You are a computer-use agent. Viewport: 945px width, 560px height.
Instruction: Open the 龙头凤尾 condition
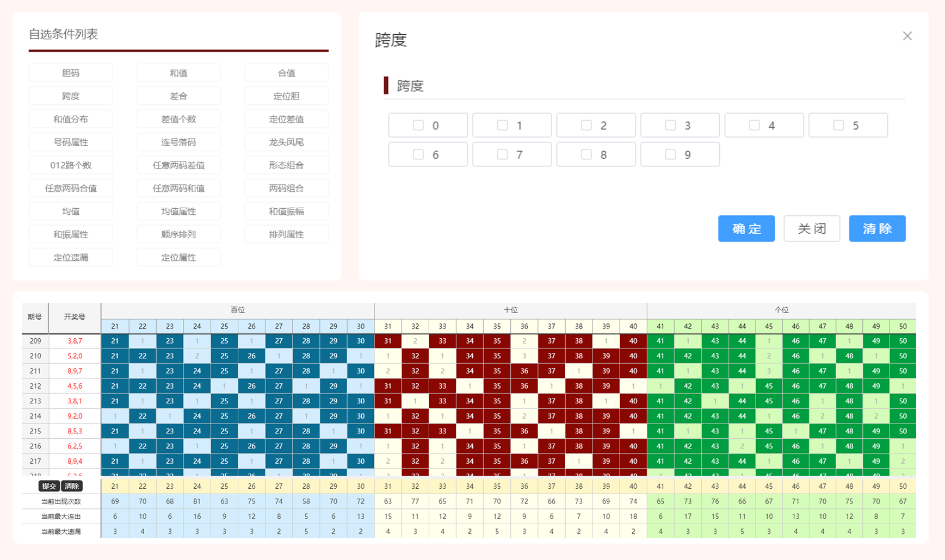(x=286, y=142)
